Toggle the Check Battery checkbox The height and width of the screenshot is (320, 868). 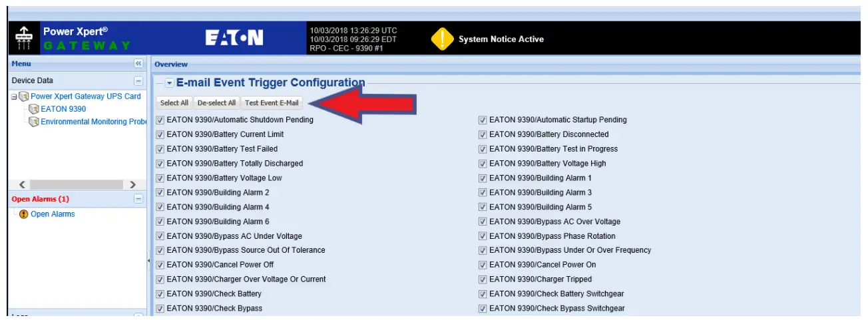tap(160, 294)
